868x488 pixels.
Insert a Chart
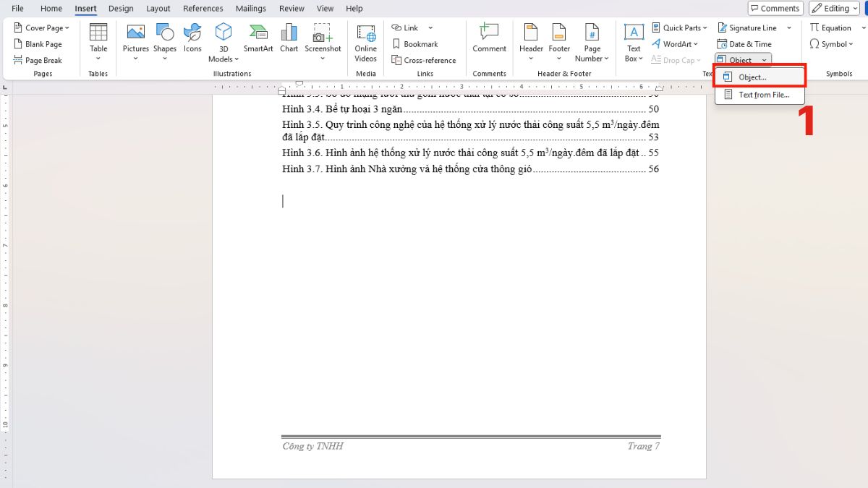[x=289, y=41]
